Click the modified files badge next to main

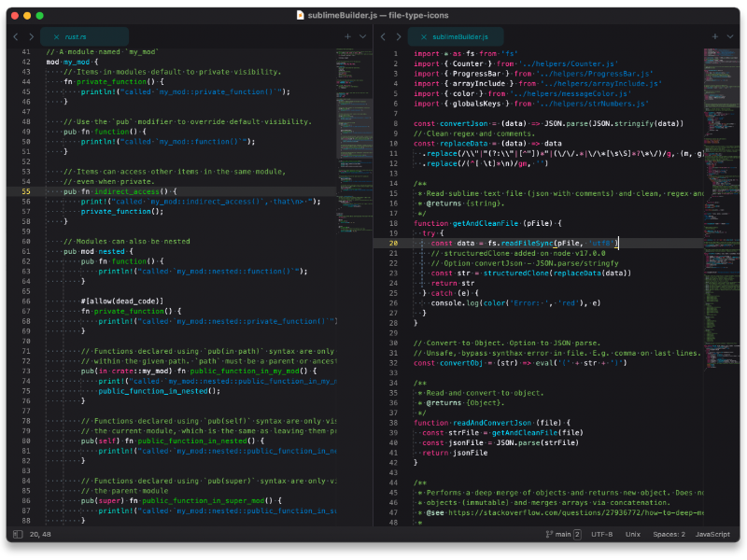pos(578,535)
